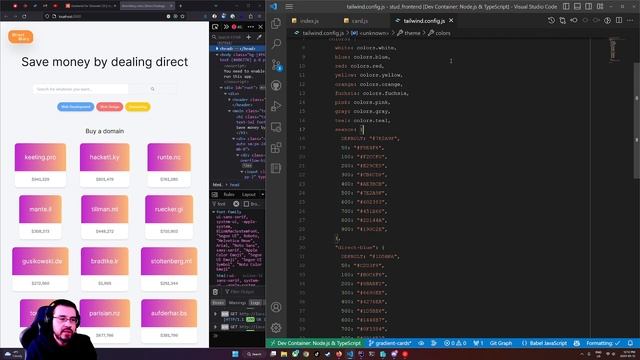Close the tailwind.config.js tab
The image size is (640, 360).
point(451,20)
